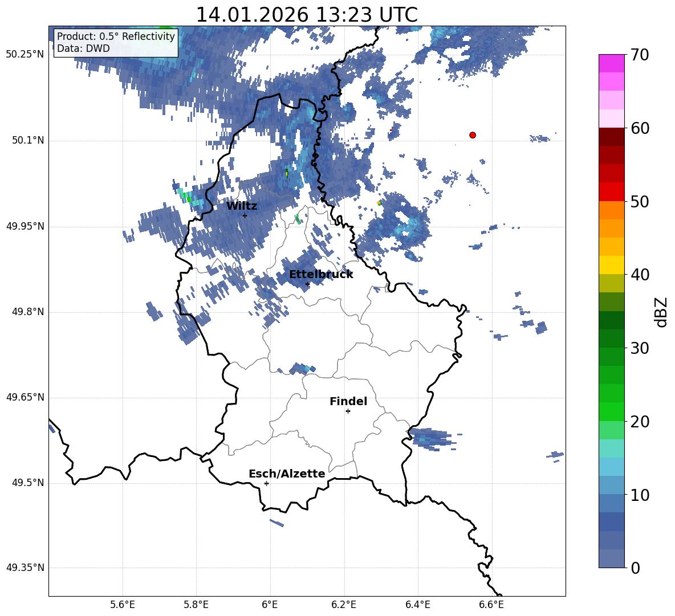
Task: Click the 49.35°N latitude label
Action: point(25,568)
